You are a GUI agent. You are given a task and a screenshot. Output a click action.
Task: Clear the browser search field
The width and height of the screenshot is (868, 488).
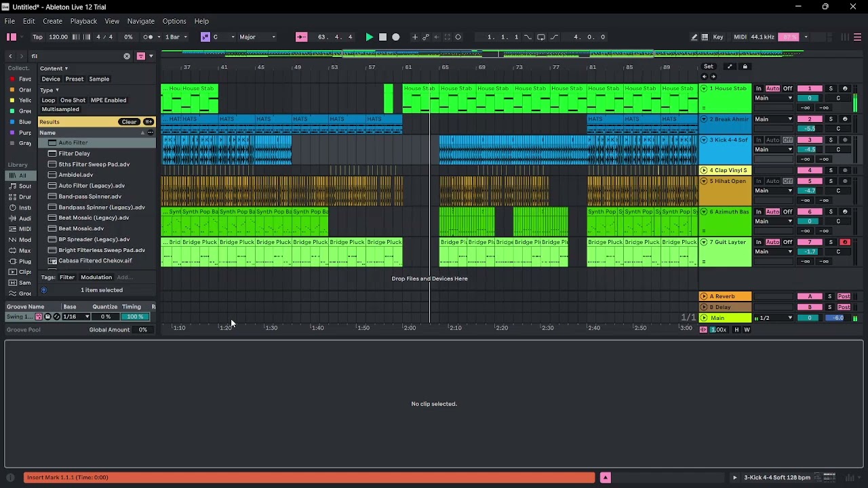coord(127,56)
